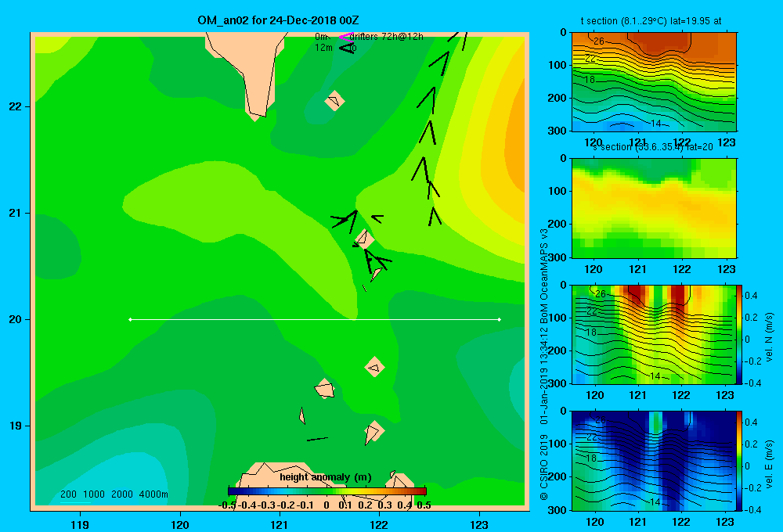The width and height of the screenshot is (783, 532).
Task: Click latitude label 19 on main map axis
Action: tap(16, 426)
